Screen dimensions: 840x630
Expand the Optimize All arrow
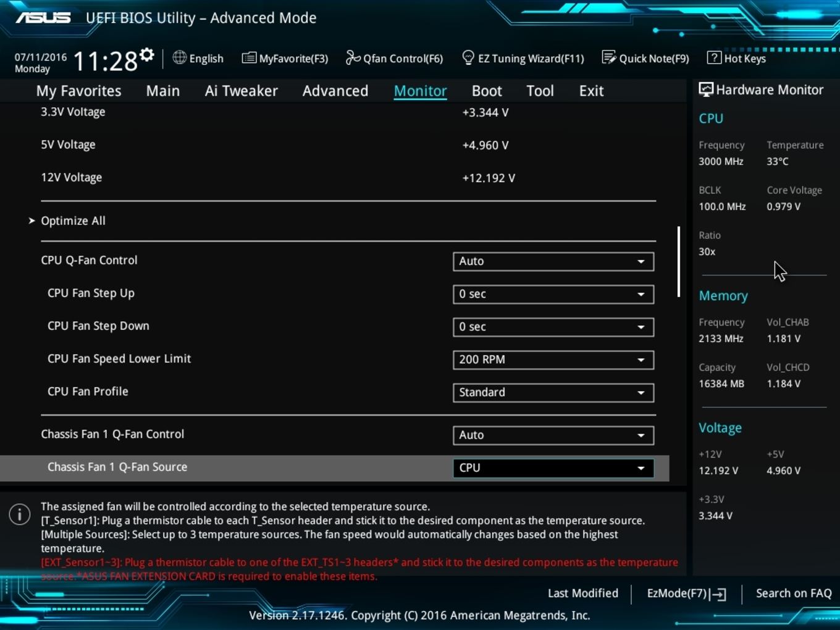31,220
